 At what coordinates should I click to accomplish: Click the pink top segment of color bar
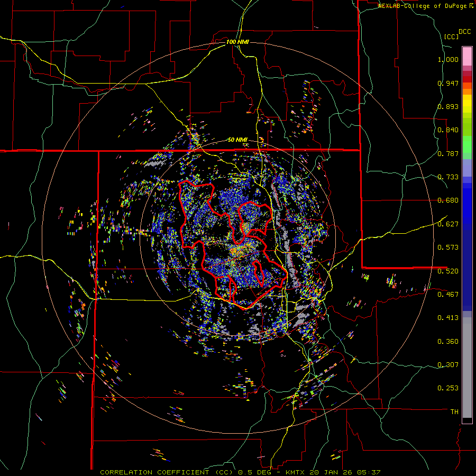pos(467,56)
